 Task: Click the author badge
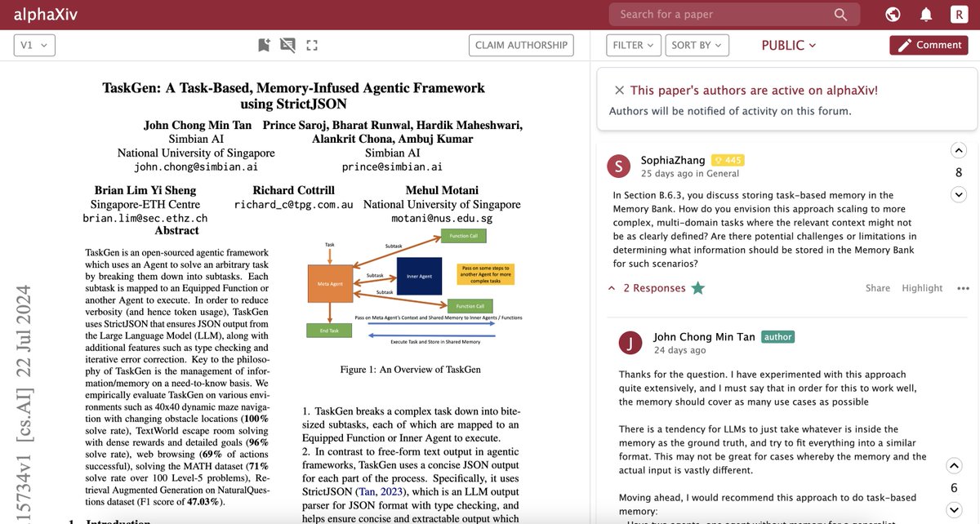[x=777, y=336]
